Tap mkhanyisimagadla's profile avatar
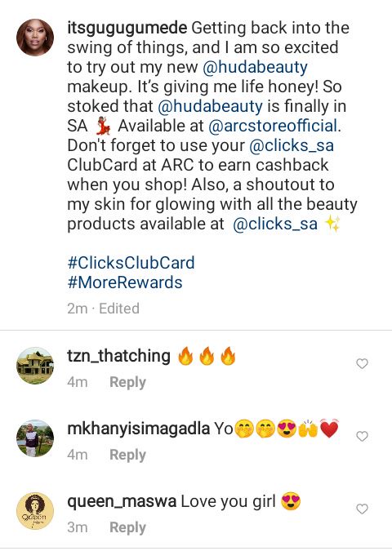392x560 pixels. click(x=35, y=438)
